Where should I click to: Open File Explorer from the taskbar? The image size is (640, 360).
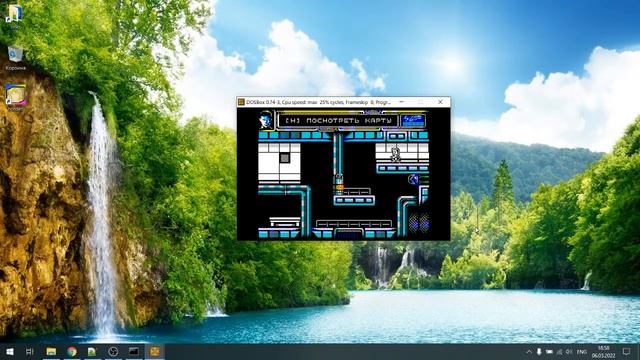coord(51,351)
